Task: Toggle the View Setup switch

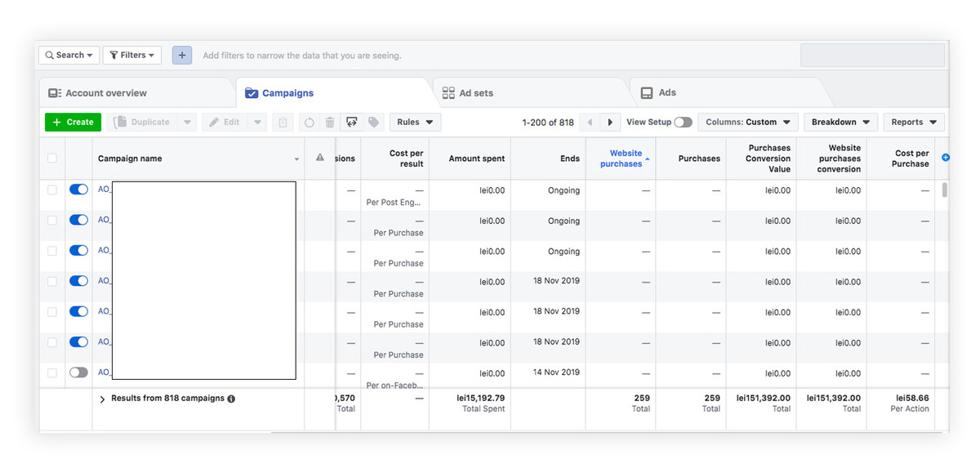Action: coord(683,123)
